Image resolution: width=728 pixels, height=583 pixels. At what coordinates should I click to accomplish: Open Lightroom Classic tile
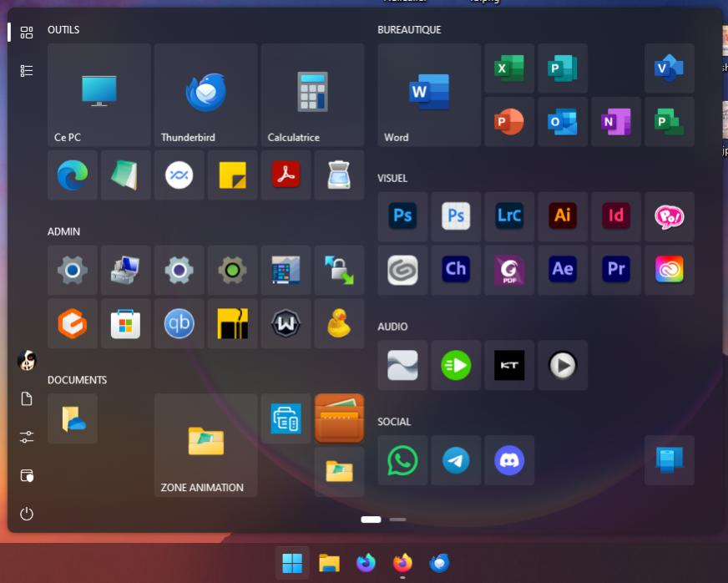tap(509, 216)
